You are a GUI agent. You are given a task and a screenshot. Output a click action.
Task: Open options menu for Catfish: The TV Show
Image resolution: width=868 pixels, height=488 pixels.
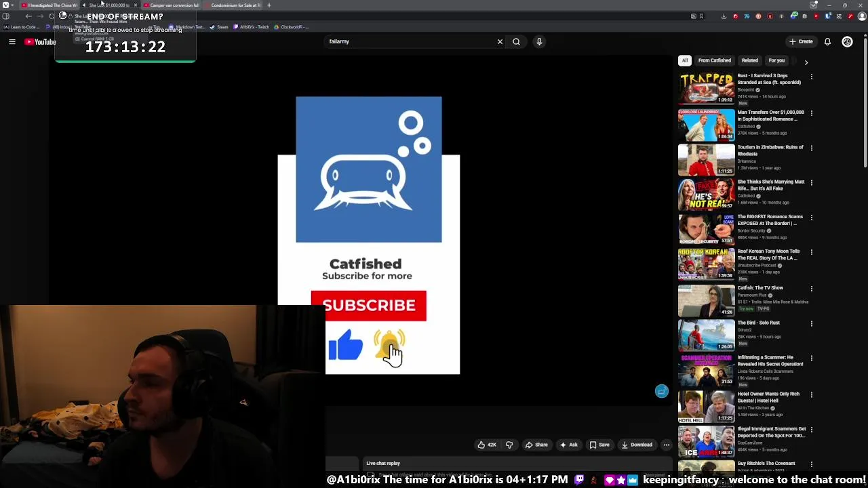tap(811, 289)
